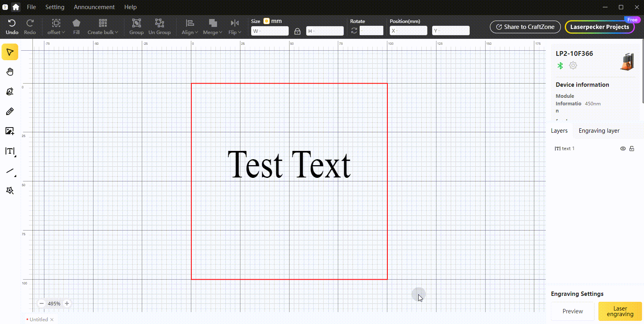644x324 pixels.
Task: Open the File menu
Action: (x=31, y=7)
